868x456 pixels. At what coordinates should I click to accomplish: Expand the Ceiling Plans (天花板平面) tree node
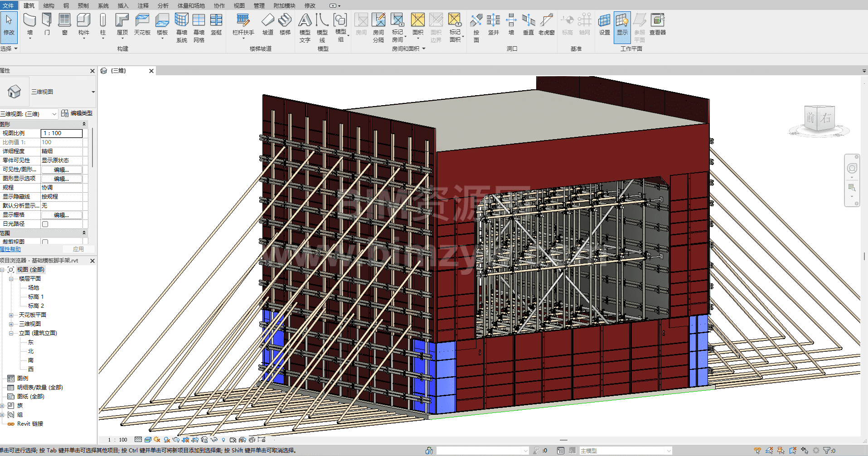(x=11, y=315)
